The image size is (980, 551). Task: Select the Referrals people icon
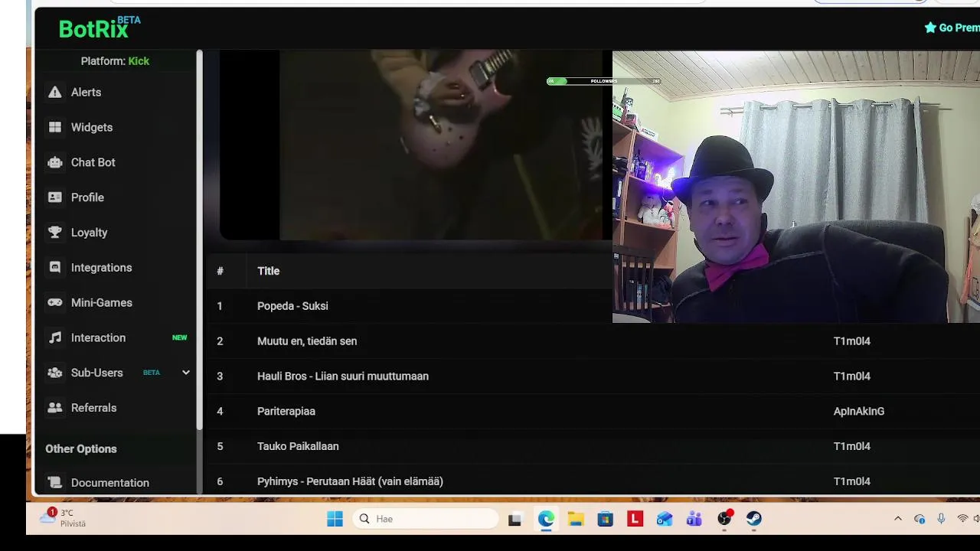[54, 408]
